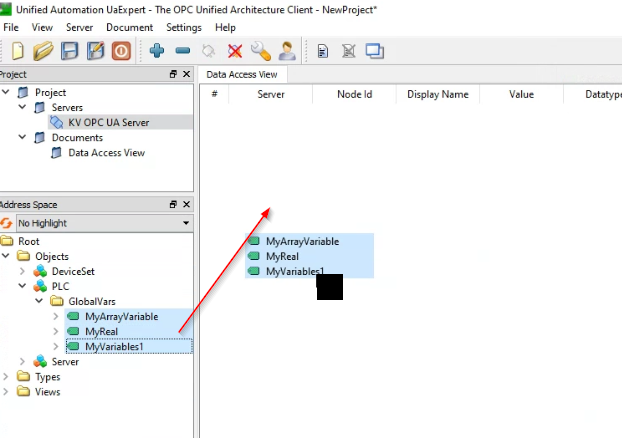This screenshot has width=622, height=438.
Task: Click orange refresh icon in Address Space
Action: (6, 223)
